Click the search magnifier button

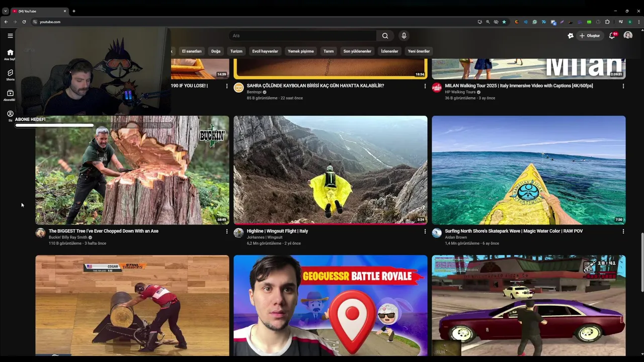pyautogui.click(x=385, y=36)
